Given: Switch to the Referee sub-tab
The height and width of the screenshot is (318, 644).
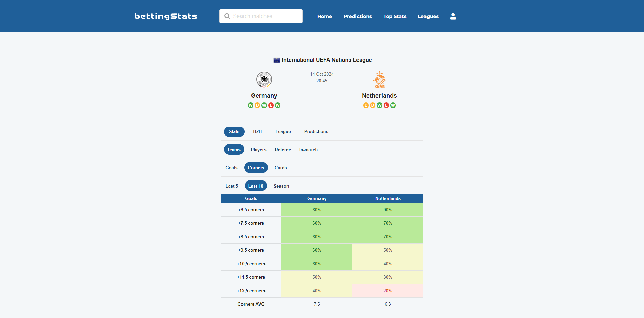Looking at the screenshot, I should click(283, 150).
